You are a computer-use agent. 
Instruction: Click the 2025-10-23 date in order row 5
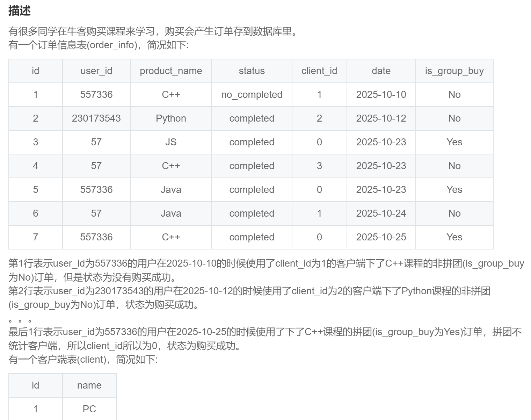click(x=381, y=190)
